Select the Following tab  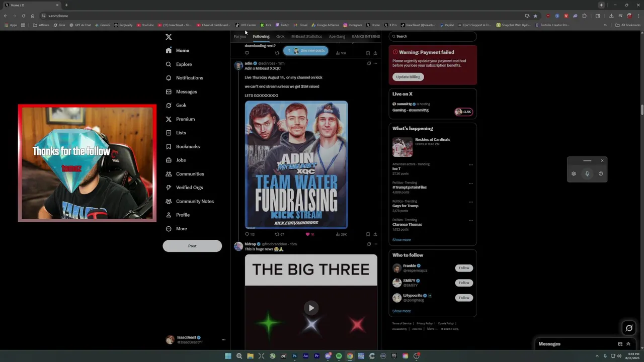click(x=261, y=36)
